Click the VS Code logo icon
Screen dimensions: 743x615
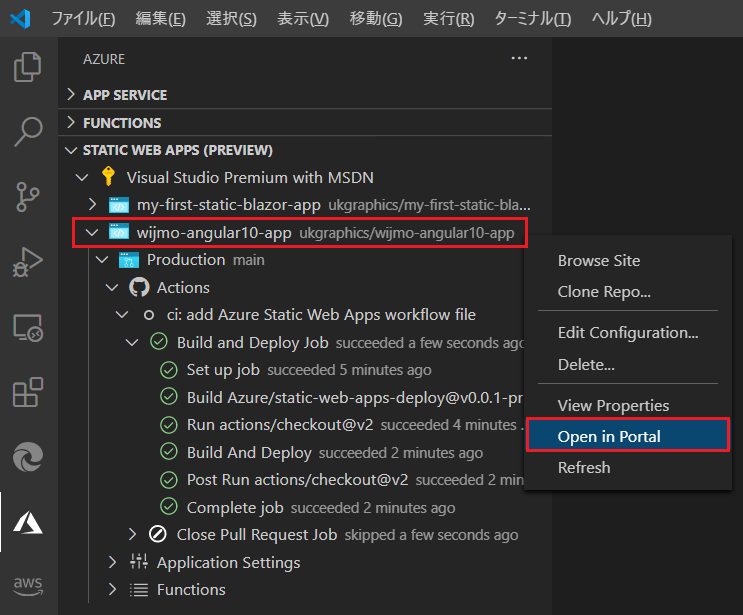[x=20, y=18]
